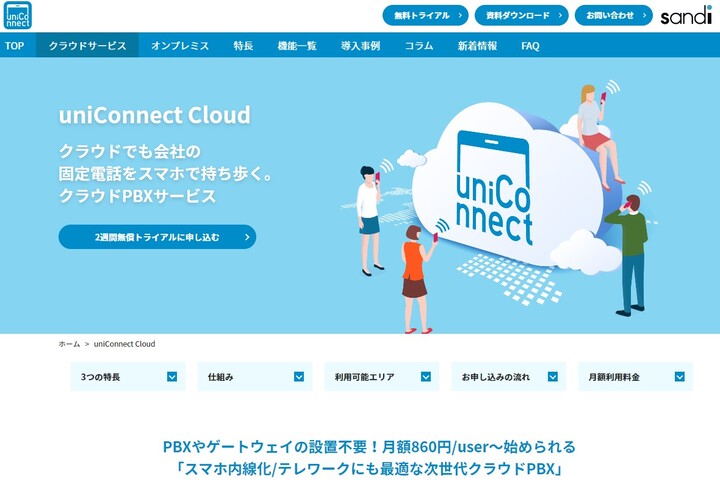Click the 2週間無償トライアルに申し込む button
720x495 pixels.
pyautogui.click(x=157, y=237)
